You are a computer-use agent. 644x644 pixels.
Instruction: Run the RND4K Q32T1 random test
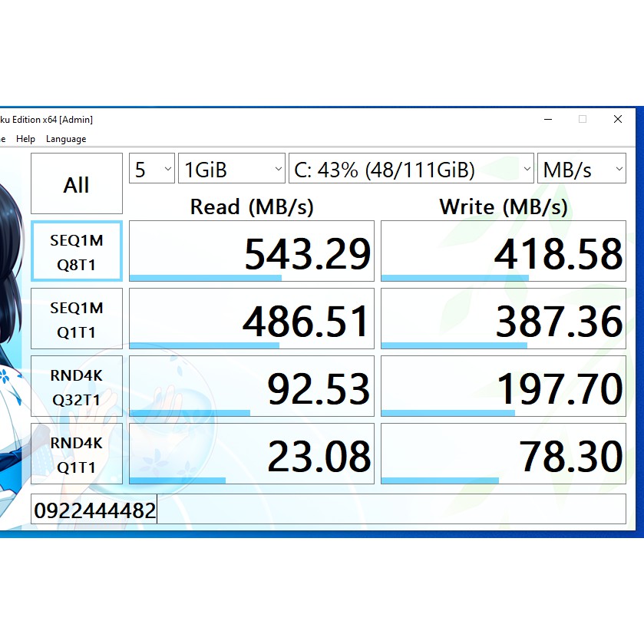point(76,385)
